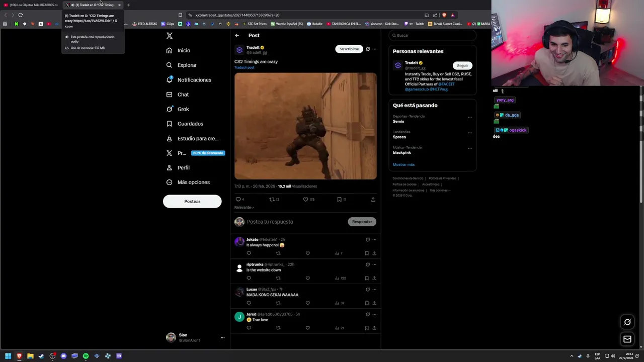Image resolution: width=644 pixels, height=362 pixels.
Task: Click reply icon on Lucas's comment
Action: tap(249, 303)
